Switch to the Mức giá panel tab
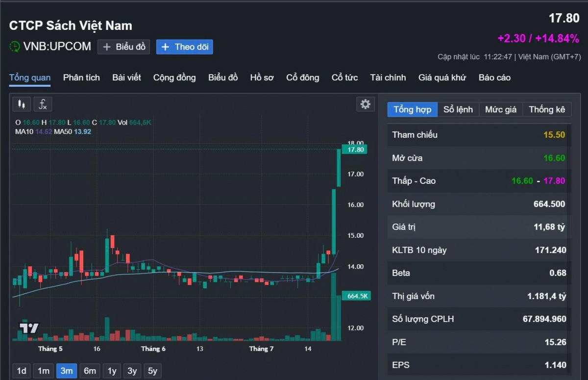The width and height of the screenshot is (588, 380). pyautogui.click(x=501, y=109)
